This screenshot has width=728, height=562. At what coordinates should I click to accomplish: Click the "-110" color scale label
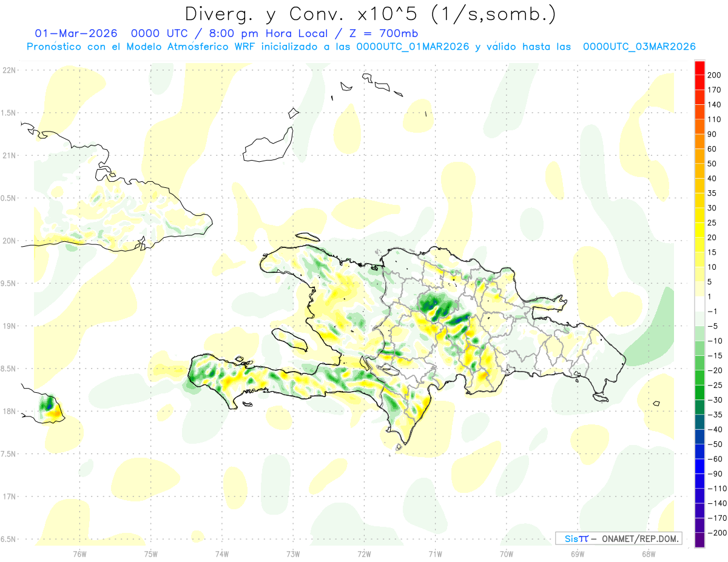click(717, 488)
